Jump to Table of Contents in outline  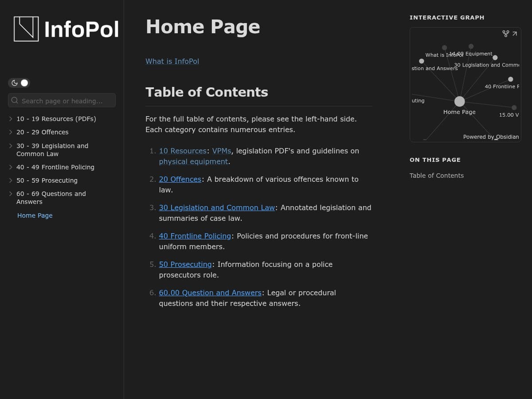436,176
